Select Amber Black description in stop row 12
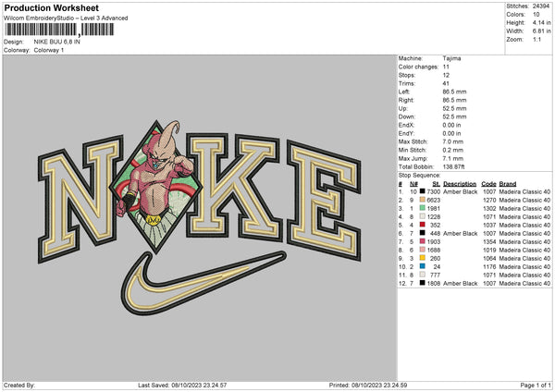The width and height of the screenshot is (555, 392). click(460, 283)
